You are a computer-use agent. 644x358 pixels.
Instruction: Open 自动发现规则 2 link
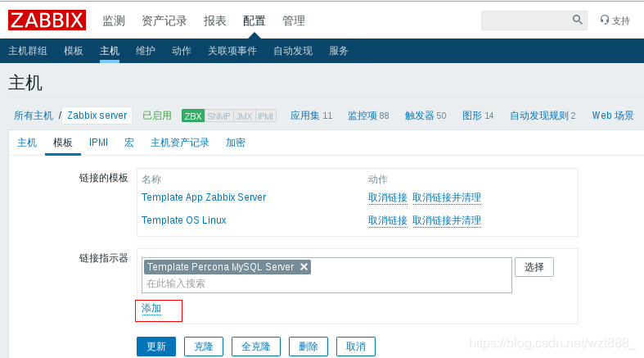543,116
